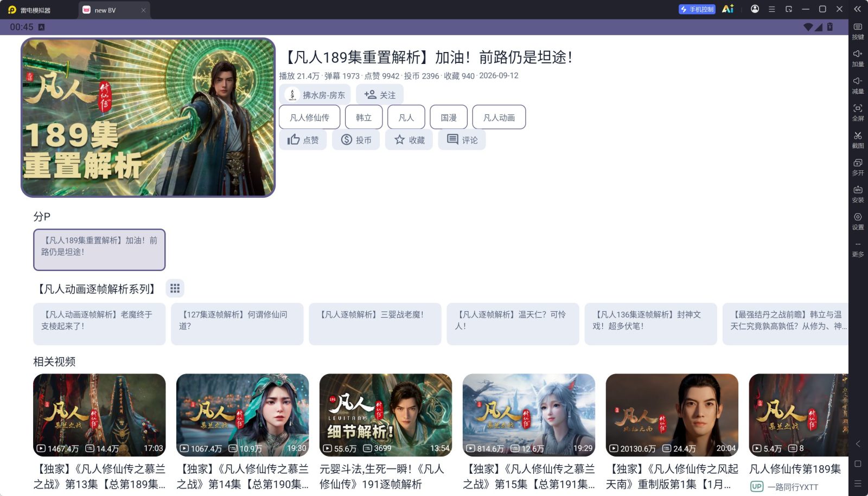Play the main video cover thumbnail

[x=148, y=117]
